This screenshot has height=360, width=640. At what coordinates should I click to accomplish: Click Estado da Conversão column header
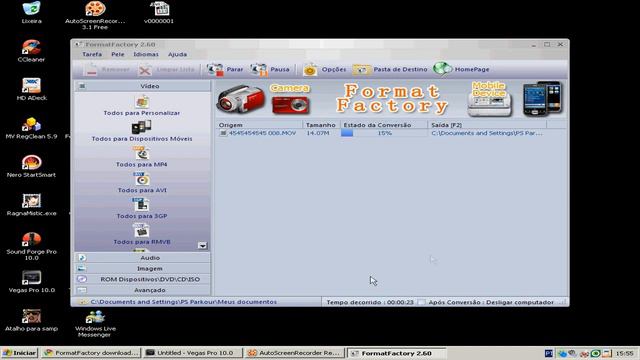click(384, 125)
